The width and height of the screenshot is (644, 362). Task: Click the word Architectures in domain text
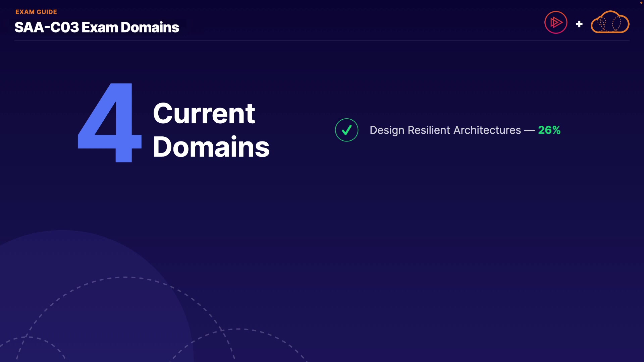point(487,130)
